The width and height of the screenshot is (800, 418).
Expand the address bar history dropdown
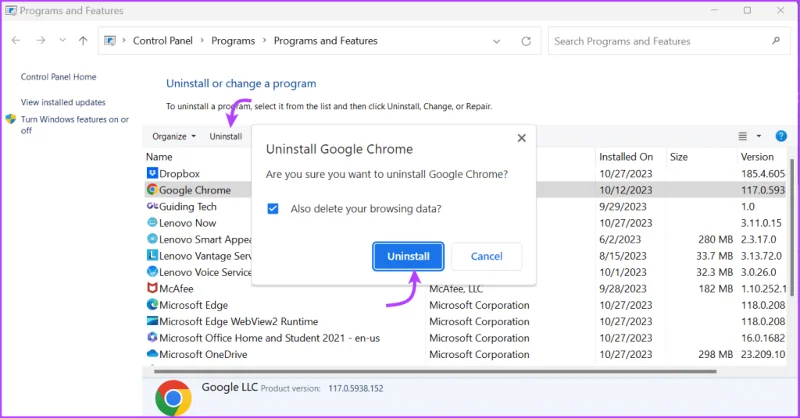tap(496, 41)
